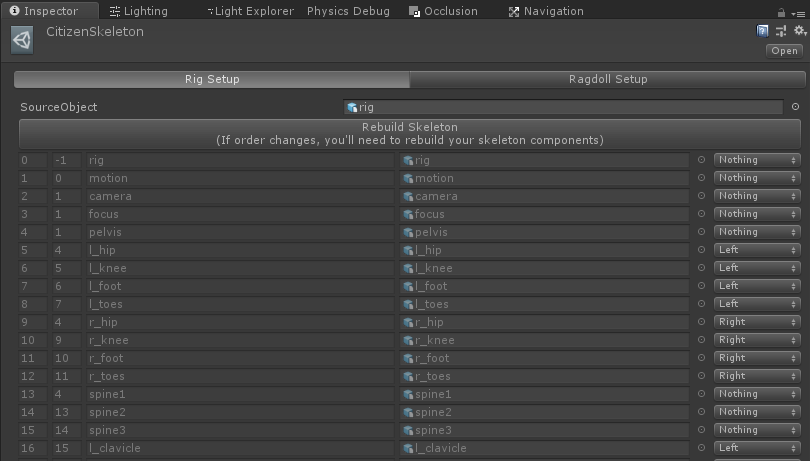This screenshot has width=810, height=461.
Task: Toggle the Inspector lock icon
Action: (x=781, y=12)
